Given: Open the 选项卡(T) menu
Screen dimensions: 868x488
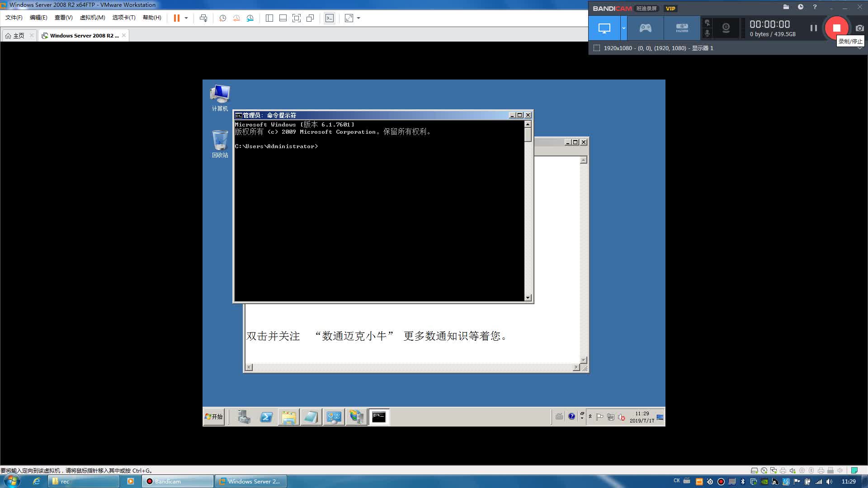Looking at the screenshot, I should pos(124,18).
